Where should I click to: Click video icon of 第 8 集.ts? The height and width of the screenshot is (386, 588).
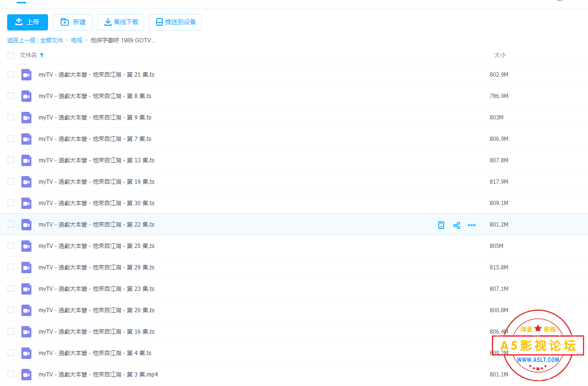[x=27, y=96]
